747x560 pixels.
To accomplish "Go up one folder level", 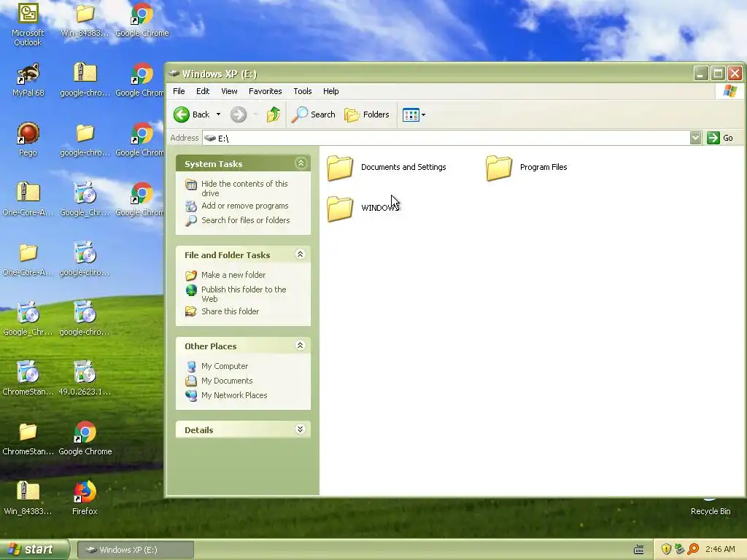I will click(x=274, y=114).
